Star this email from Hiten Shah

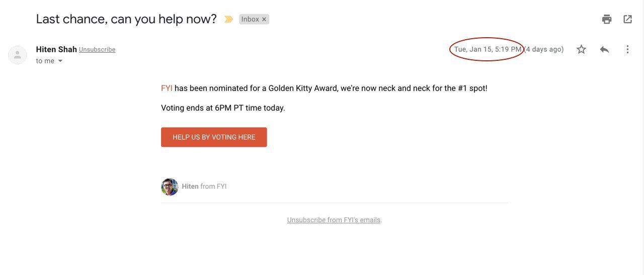(581, 49)
